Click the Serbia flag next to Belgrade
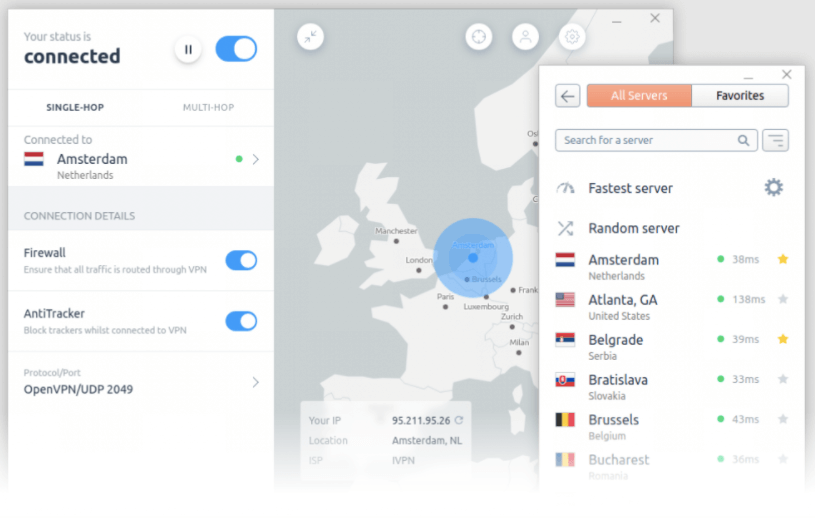This screenshot has height=518, width=815. click(565, 339)
